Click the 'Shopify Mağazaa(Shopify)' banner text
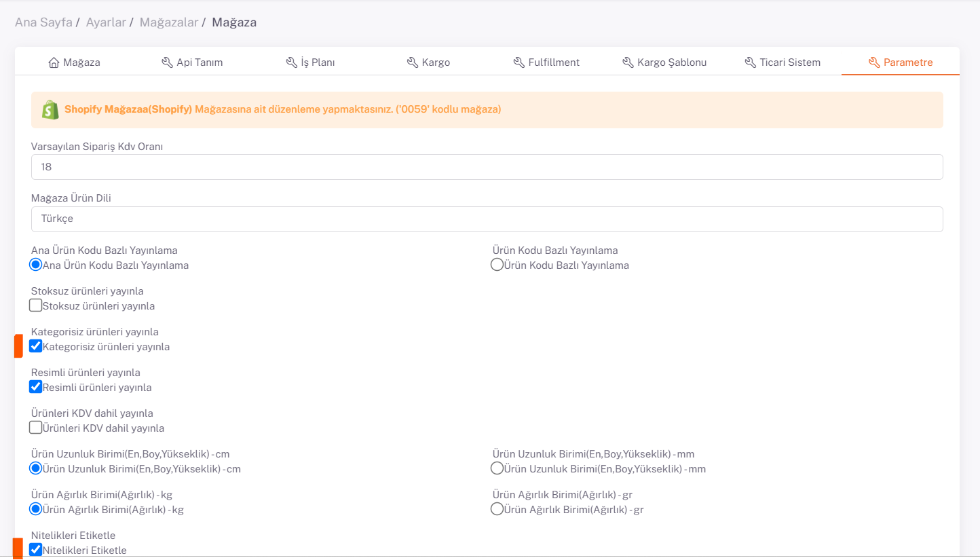Image resolution: width=980 pixels, height=560 pixels. pos(128,109)
